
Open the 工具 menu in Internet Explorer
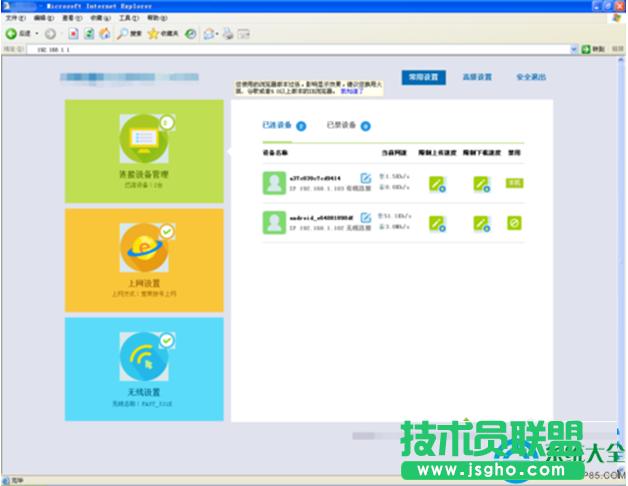128,18
